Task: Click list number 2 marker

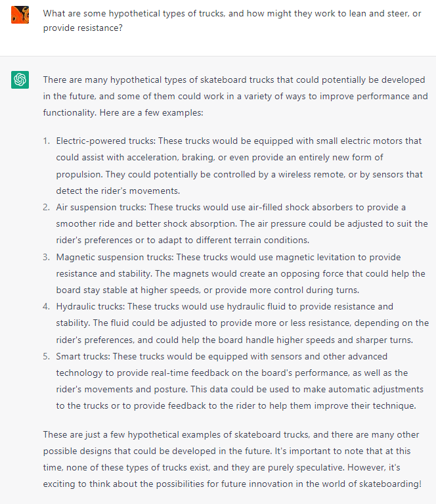Action: [x=47, y=207]
